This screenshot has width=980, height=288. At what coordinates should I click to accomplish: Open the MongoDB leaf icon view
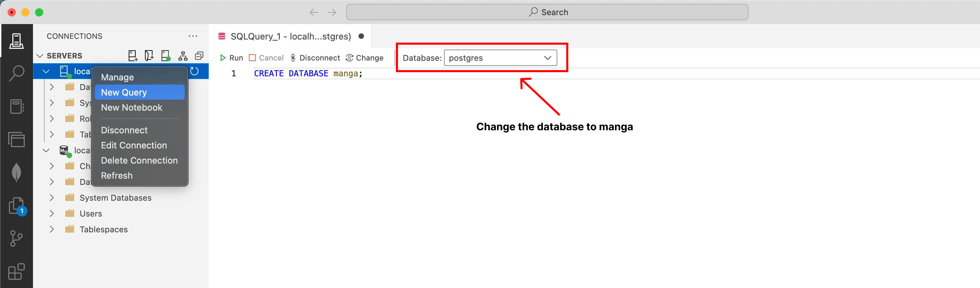[16, 173]
